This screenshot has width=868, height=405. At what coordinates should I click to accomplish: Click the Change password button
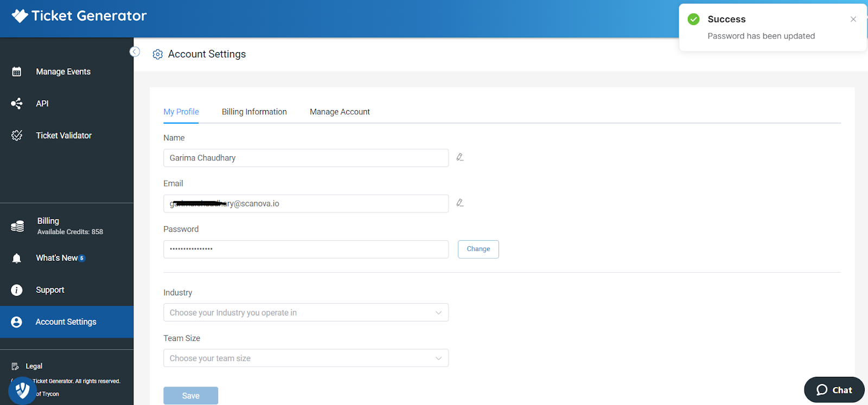[478, 249]
